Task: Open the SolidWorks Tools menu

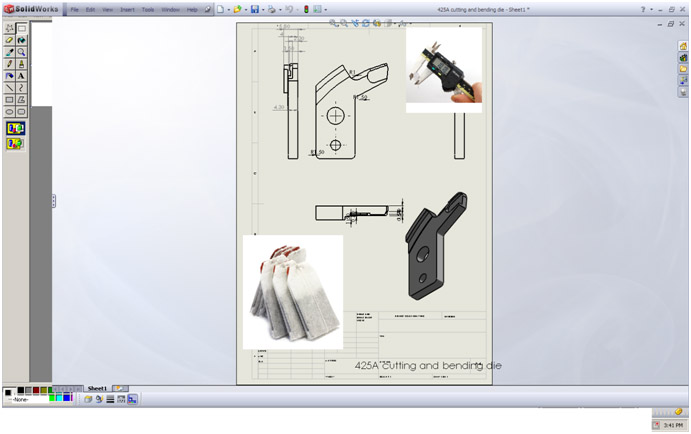Action: pyautogui.click(x=148, y=9)
